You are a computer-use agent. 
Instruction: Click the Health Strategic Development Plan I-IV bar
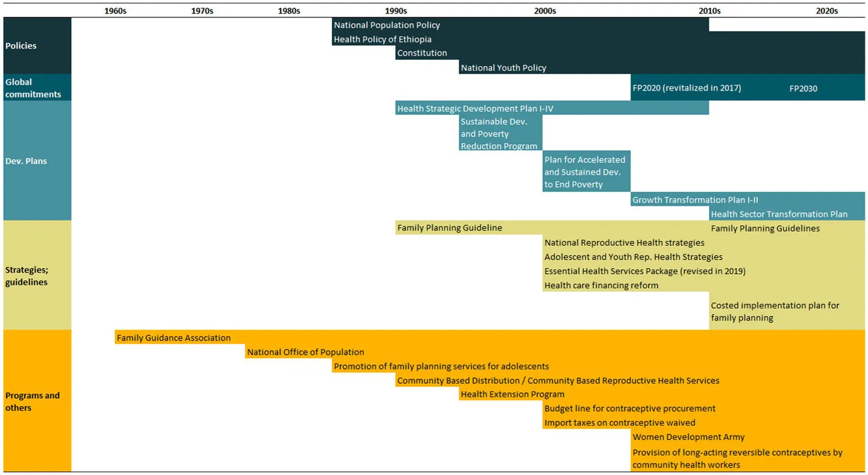475,109
